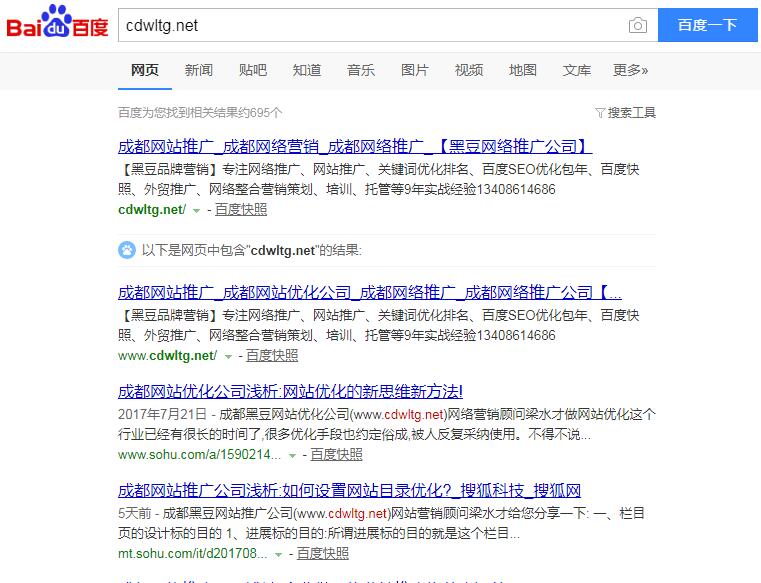Open 百度快照 for cdwltg.net/ result
Viewport: 761px width, 583px height.
tap(241, 209)
